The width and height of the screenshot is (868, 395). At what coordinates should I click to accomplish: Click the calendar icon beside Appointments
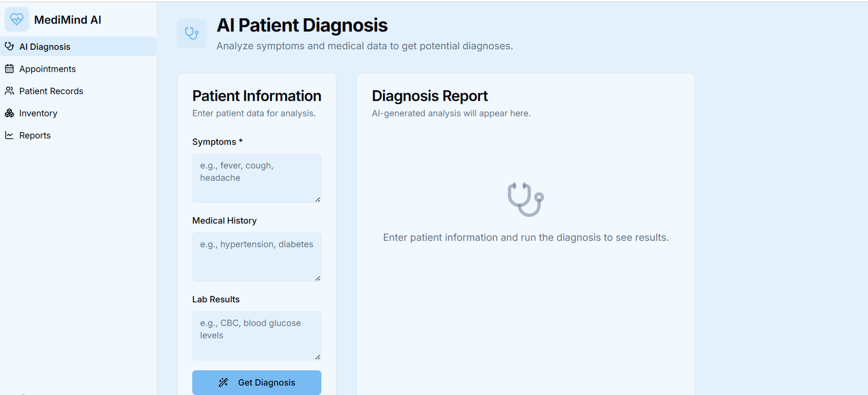(9, 69)
